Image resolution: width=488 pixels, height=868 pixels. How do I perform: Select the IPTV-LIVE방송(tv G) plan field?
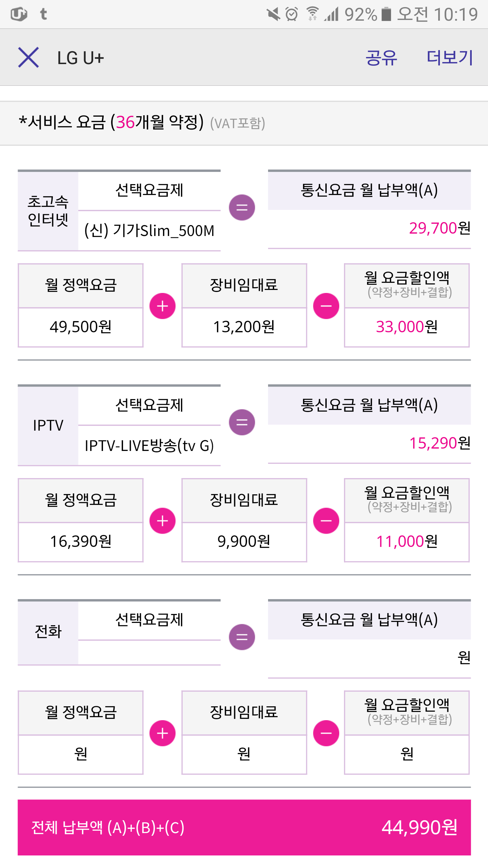149,446
